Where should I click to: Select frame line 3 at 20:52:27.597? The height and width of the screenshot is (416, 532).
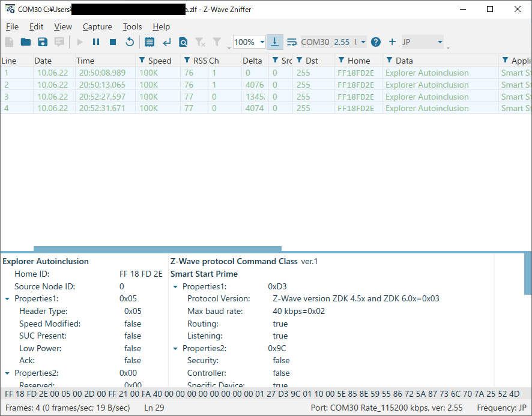click(x=266, y=97)
